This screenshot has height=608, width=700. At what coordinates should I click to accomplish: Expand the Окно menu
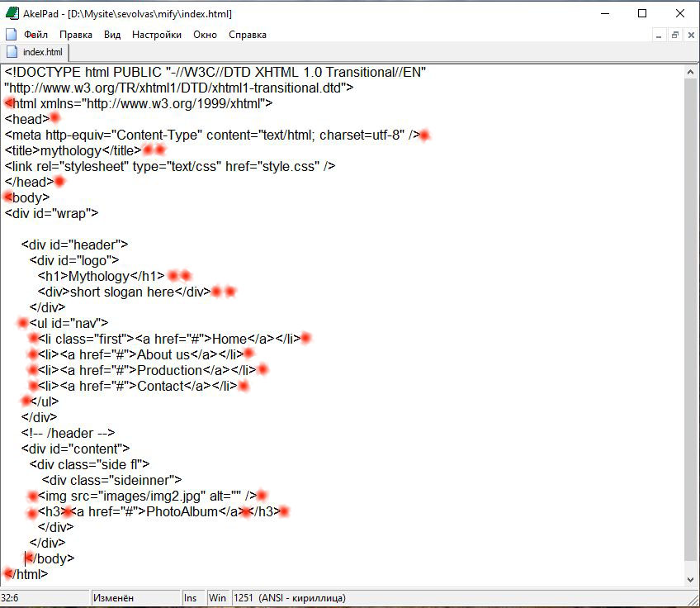tap(205, 35)
